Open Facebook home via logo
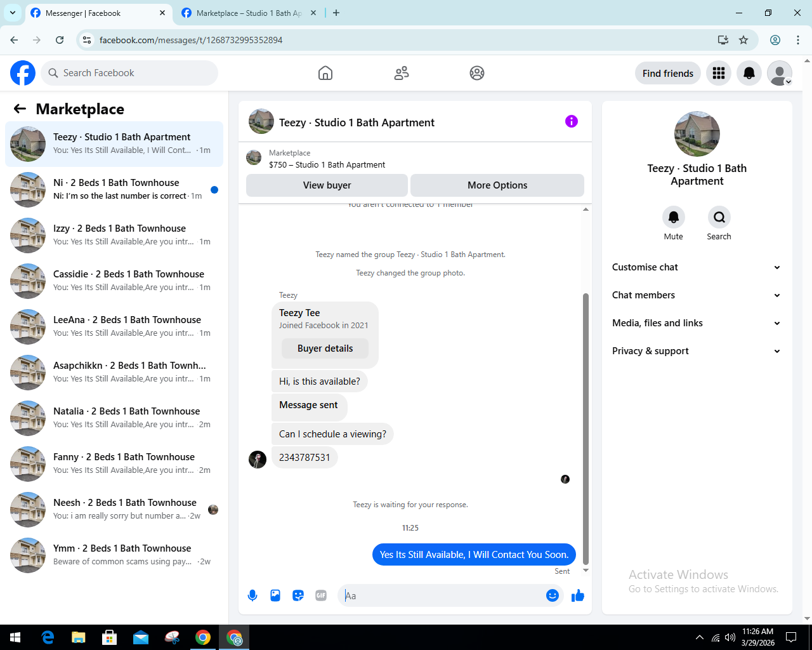Image resolution: width=812 pixels, height=650 pixels. point(23,73)
